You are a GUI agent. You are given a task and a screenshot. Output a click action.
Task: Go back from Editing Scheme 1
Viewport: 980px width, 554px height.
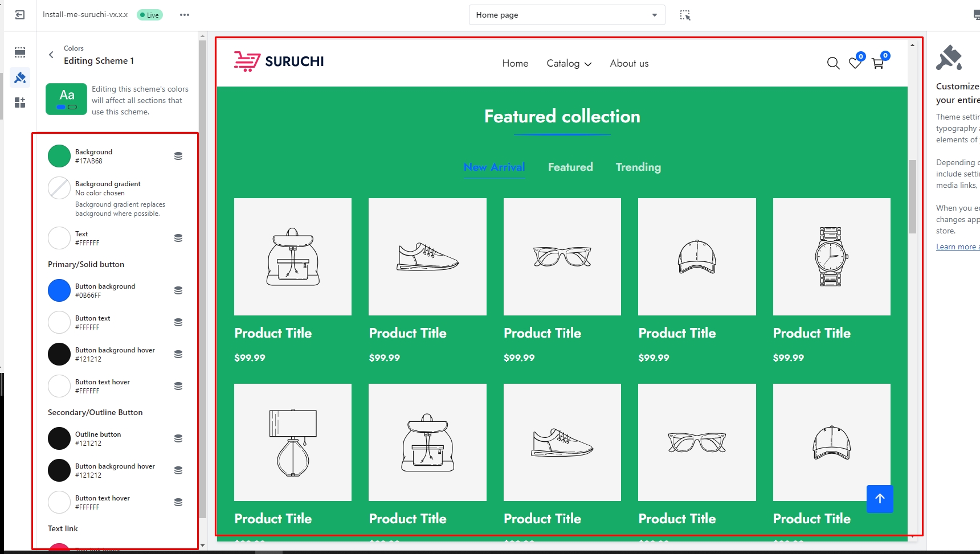tap(51, 55)
